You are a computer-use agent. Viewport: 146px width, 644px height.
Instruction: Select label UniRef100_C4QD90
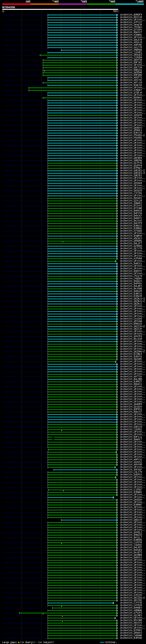131,279
